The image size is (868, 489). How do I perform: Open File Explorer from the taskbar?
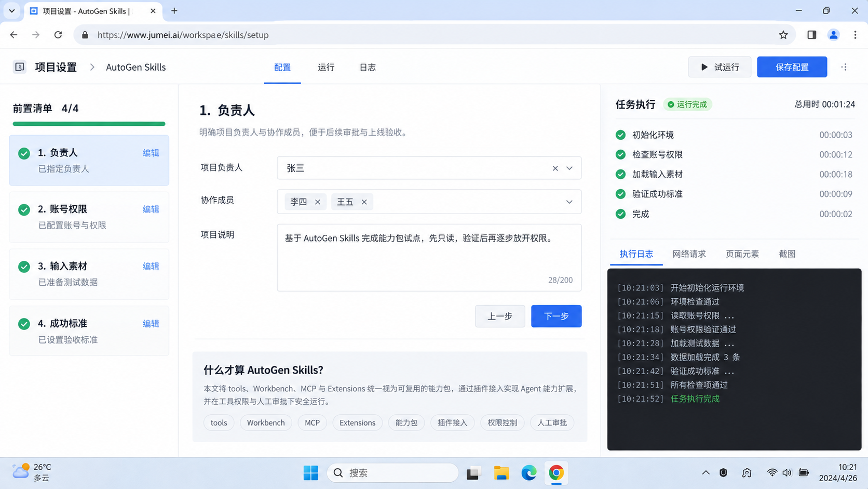click(501, 473)
